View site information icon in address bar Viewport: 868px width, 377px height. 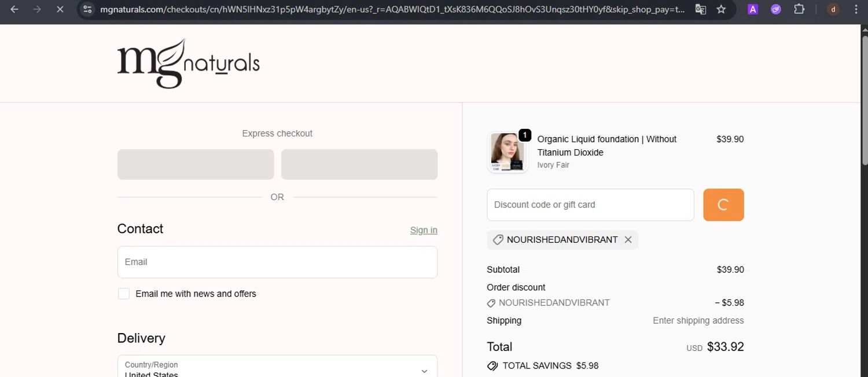(x=87, y=9)
